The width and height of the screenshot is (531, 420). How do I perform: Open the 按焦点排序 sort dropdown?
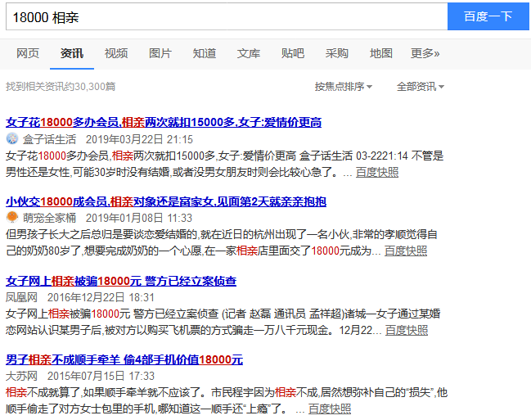(344, 87)
